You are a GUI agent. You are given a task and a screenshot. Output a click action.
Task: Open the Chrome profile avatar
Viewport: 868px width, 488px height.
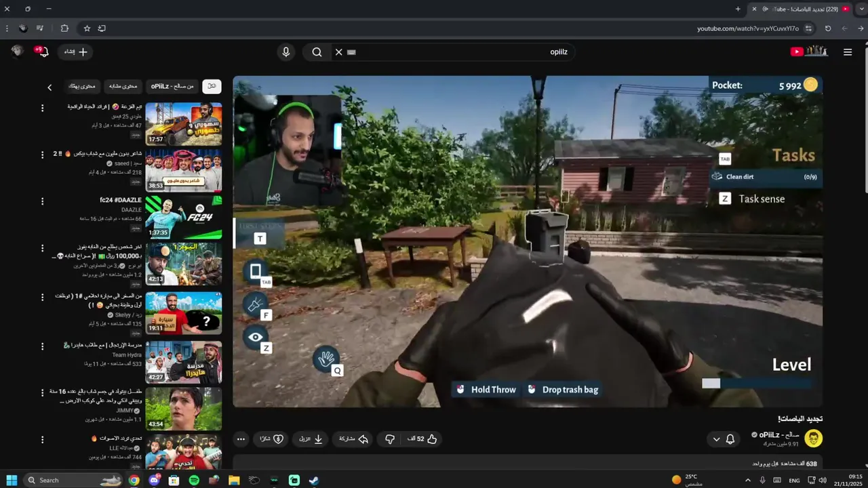(23, 28)
